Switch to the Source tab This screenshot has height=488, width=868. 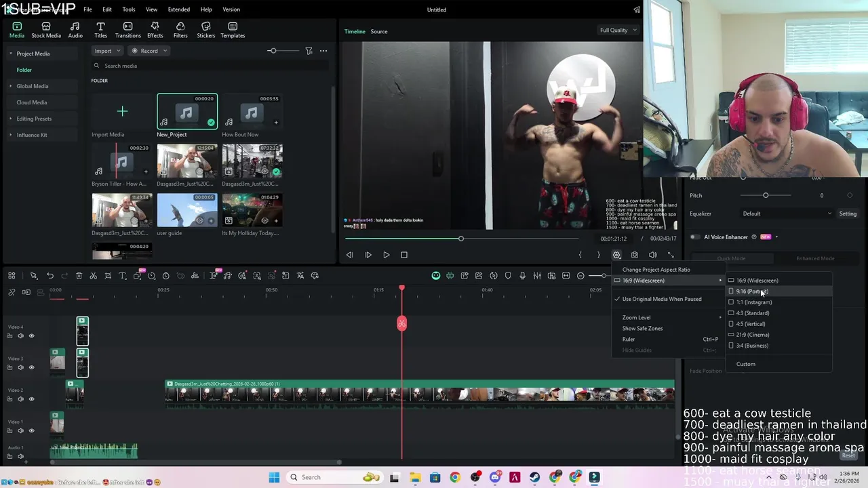pyautogui.click(x=379, y=31)
